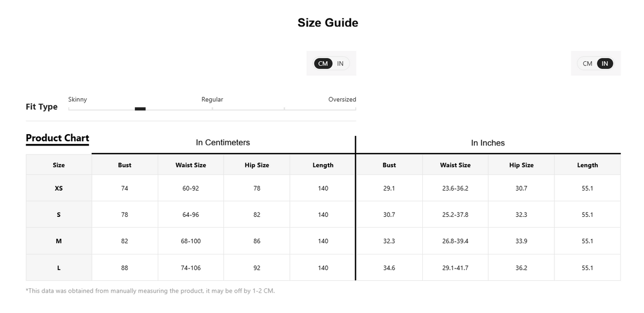Click the 29.1 bust cell in inches
Screen dimensions: 644x313
coord(389,188)
